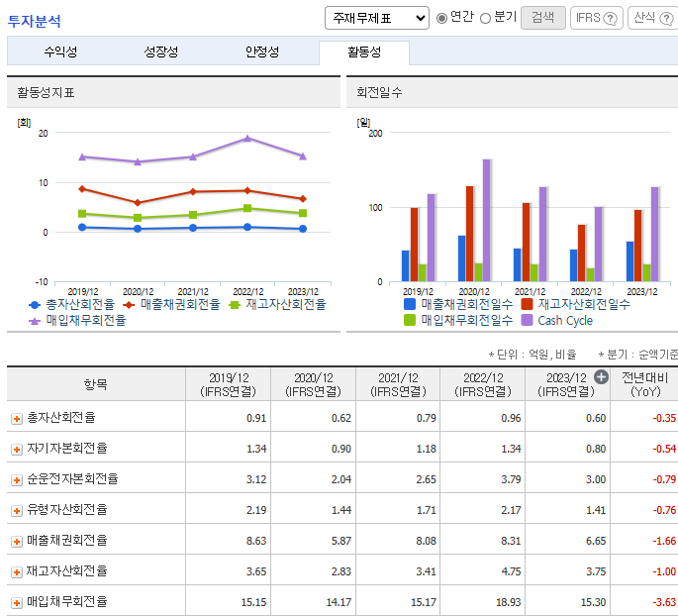Expand the 매입채무회전율 row
This screenshot has height=616, width=678.
(x=17, y=603)
